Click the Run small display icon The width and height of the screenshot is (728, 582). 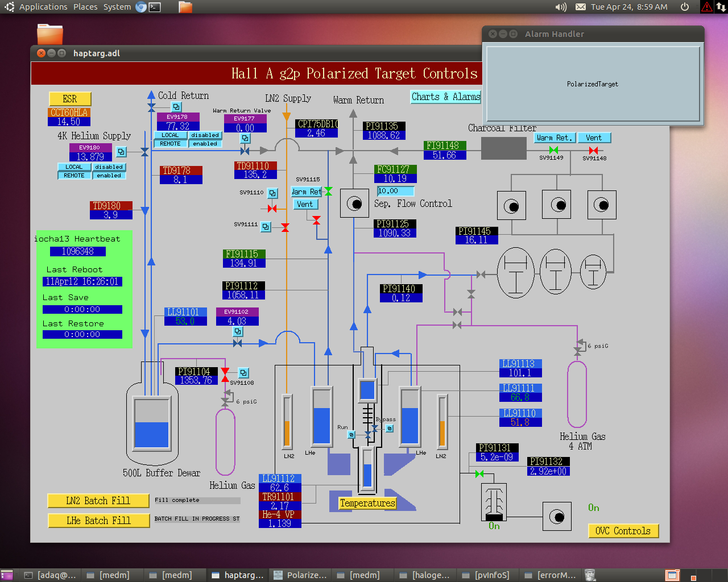pos(351,435)
